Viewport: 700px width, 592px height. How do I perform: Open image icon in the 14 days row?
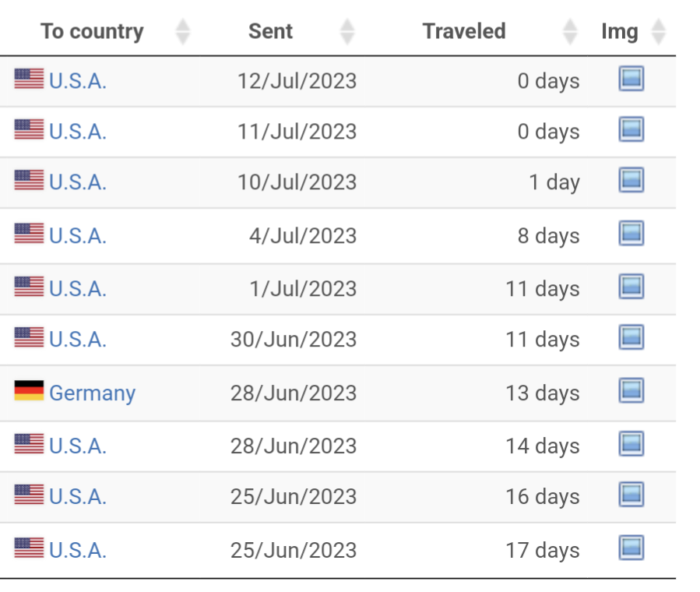631,443
